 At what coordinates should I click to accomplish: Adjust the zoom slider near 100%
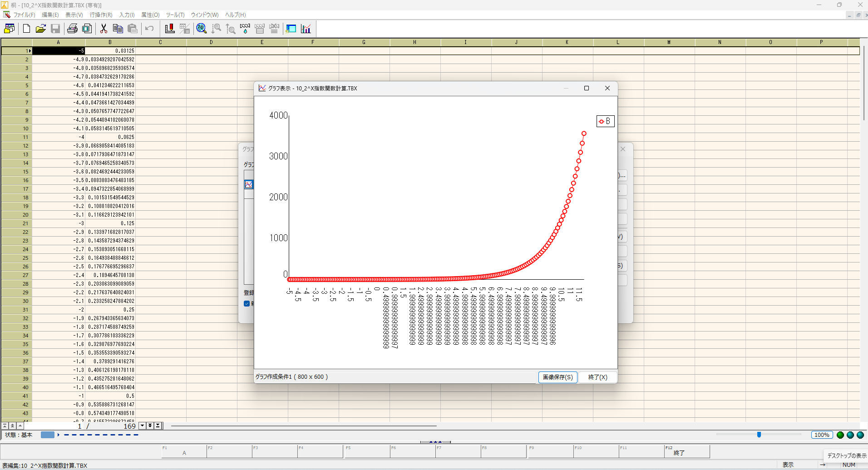pyautogui.click(x=758, y=435)
